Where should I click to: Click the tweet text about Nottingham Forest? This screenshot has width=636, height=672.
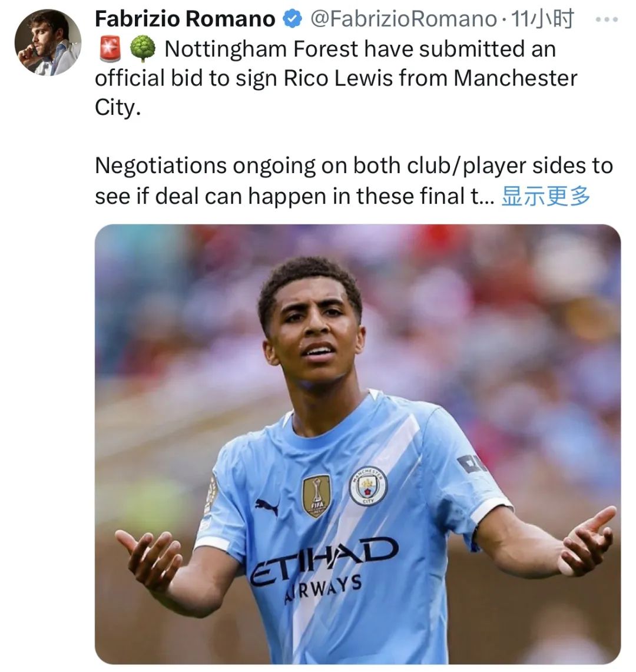point(336,78)
